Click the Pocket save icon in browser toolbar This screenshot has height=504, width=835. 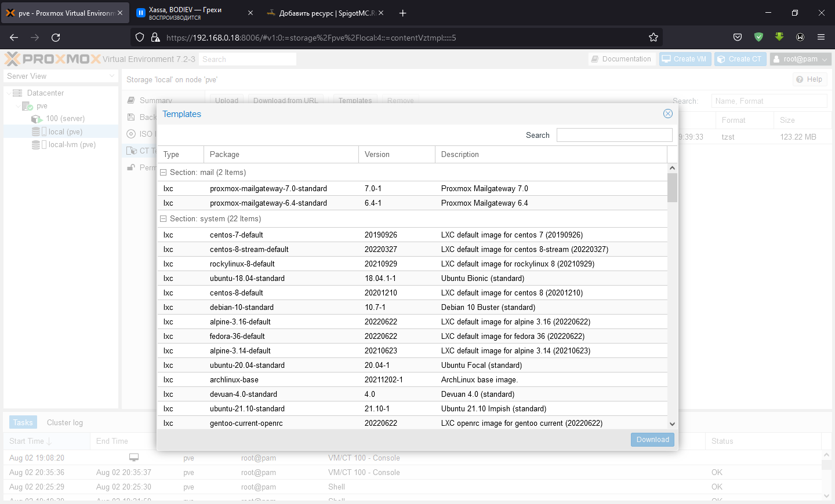738,37
